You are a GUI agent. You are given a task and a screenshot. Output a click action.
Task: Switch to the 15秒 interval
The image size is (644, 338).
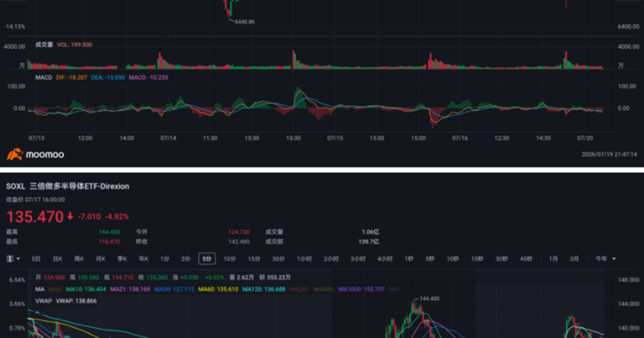[477, 258]
